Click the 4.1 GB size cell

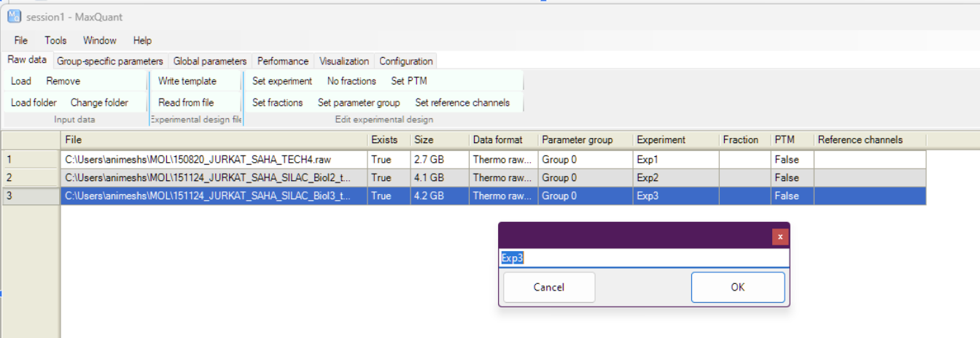click(440, 177)
